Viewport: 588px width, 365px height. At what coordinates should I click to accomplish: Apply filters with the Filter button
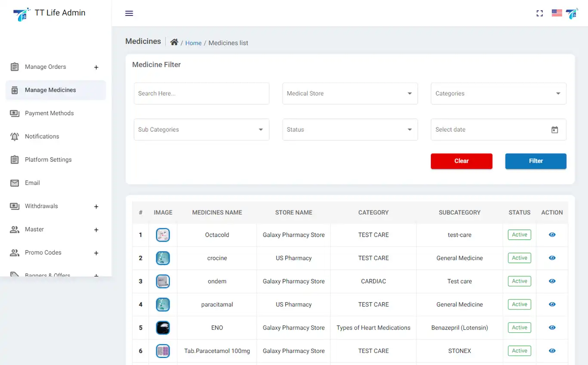click(x=535, y=161)
